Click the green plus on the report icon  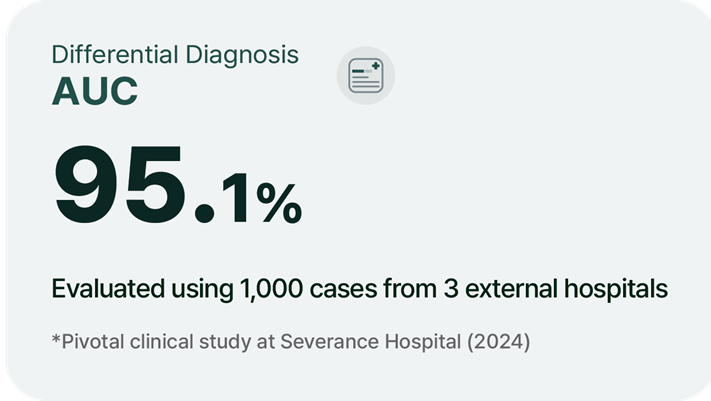point(375,66)
